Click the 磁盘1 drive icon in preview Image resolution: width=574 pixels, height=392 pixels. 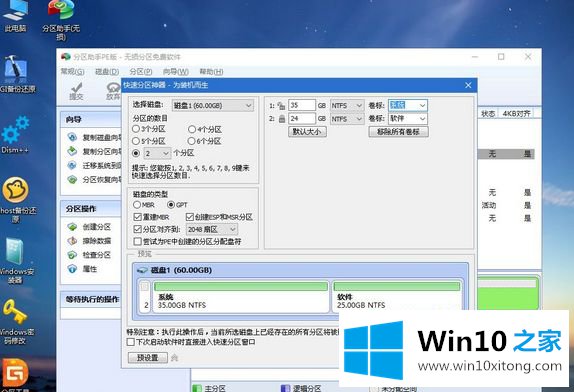click(x=142, y=270)
